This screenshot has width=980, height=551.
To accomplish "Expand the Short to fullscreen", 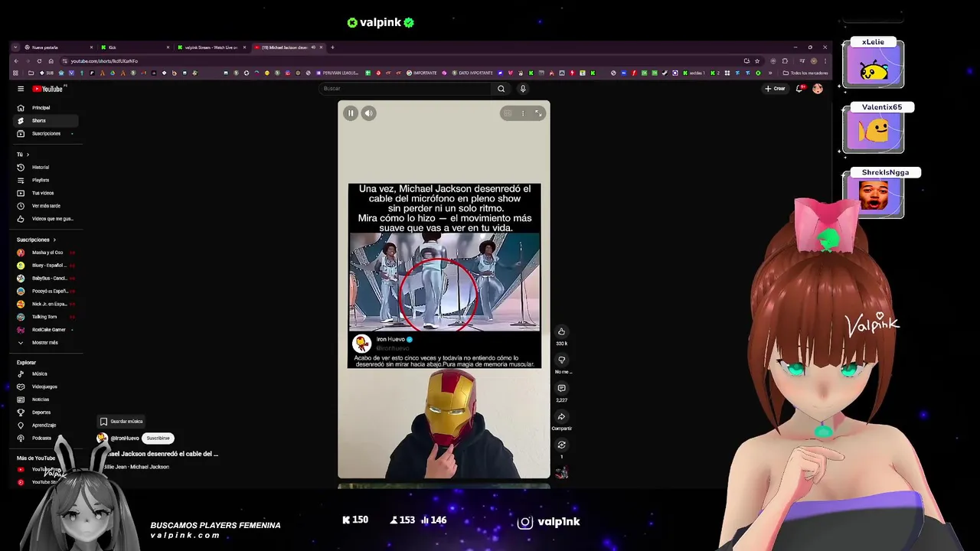I will pos(538,113).
